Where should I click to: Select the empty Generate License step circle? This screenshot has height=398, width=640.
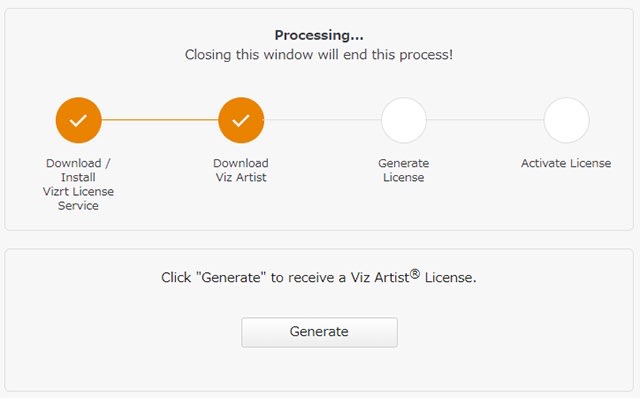tap(404, 120)
